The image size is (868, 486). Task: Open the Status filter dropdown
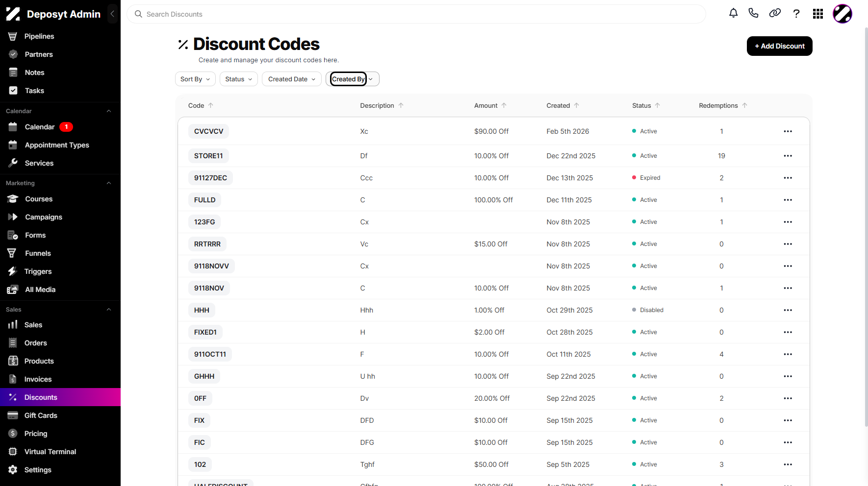coord(238,79)
